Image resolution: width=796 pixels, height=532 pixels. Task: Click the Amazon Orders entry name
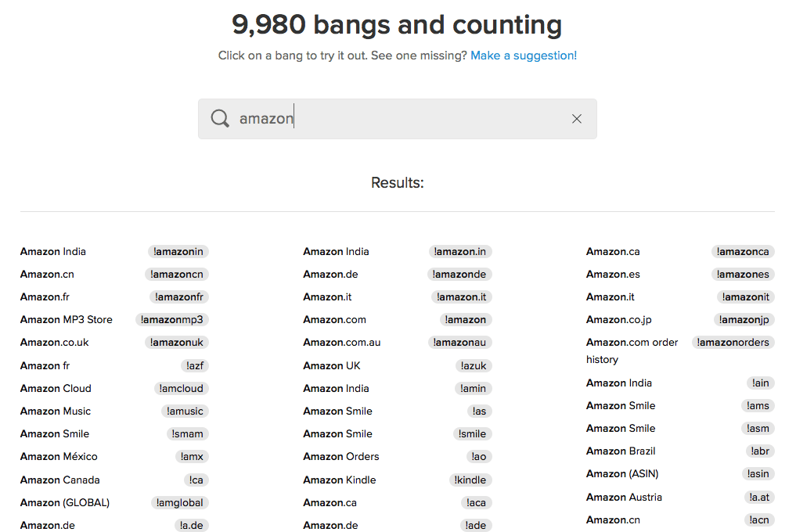(x=340, y=456)
